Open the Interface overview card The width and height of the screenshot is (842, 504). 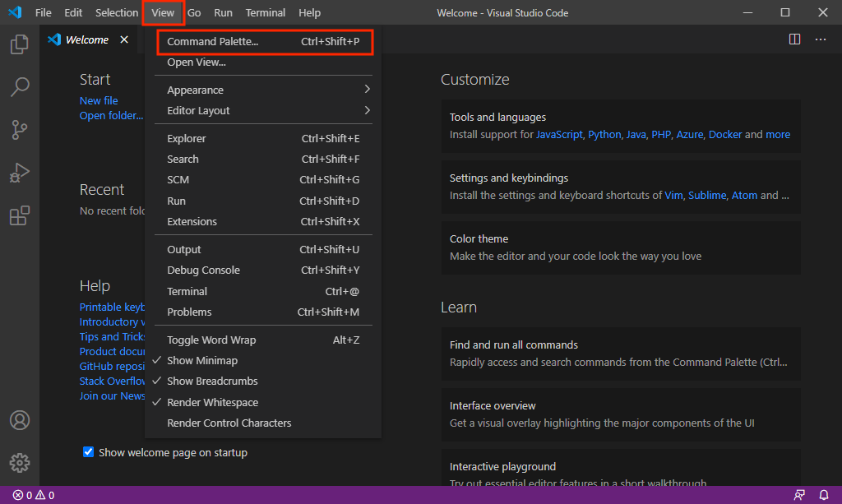point(621,414)
